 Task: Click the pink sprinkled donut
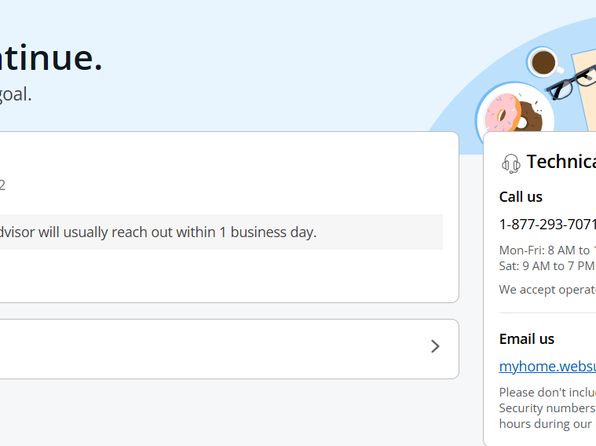[502, 113]
